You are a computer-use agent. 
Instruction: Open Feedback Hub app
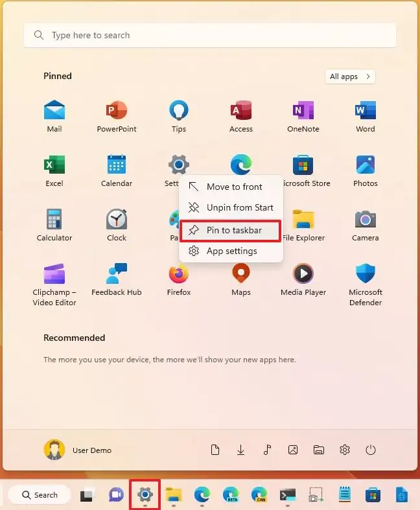click(x=117, y=280)
